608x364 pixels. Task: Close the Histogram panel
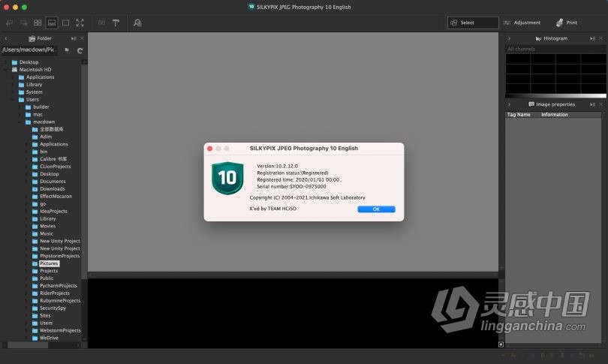pyautogui.click(x=600, y=38)
